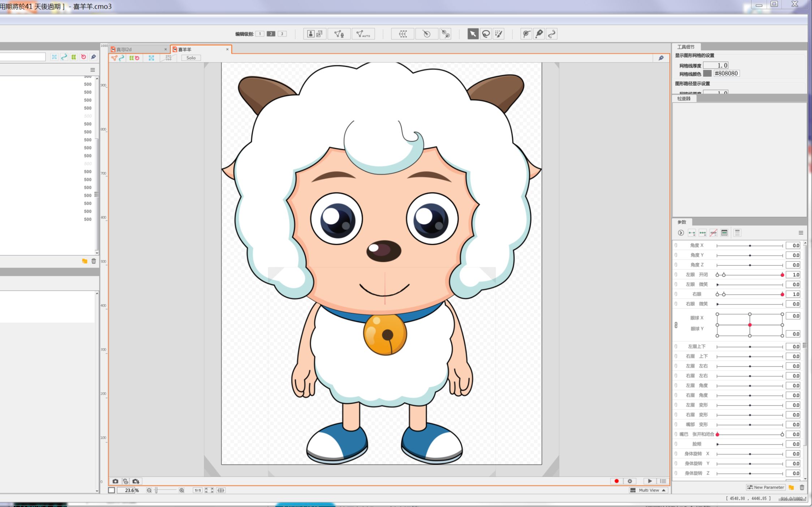
Task: Toggle the eyeball X/Y parameter link icon
Action: pos(676,325)
